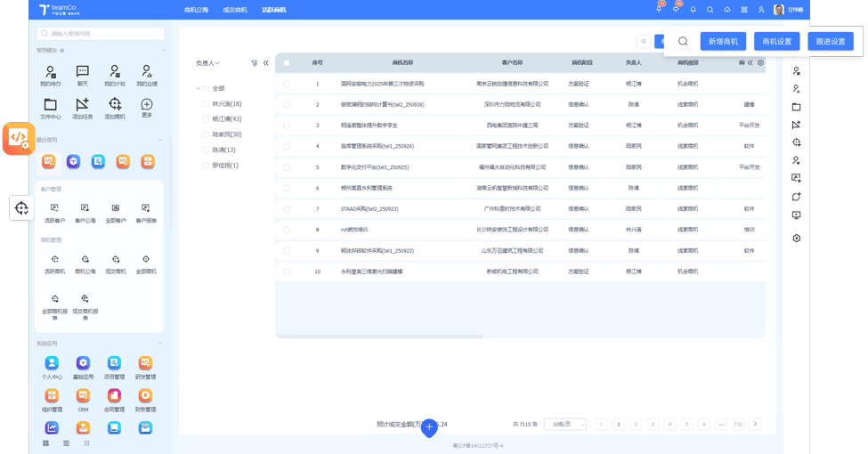Toggle the select-all checkbox in table header
The image size is (868, 454).
[x=287, y=63]
